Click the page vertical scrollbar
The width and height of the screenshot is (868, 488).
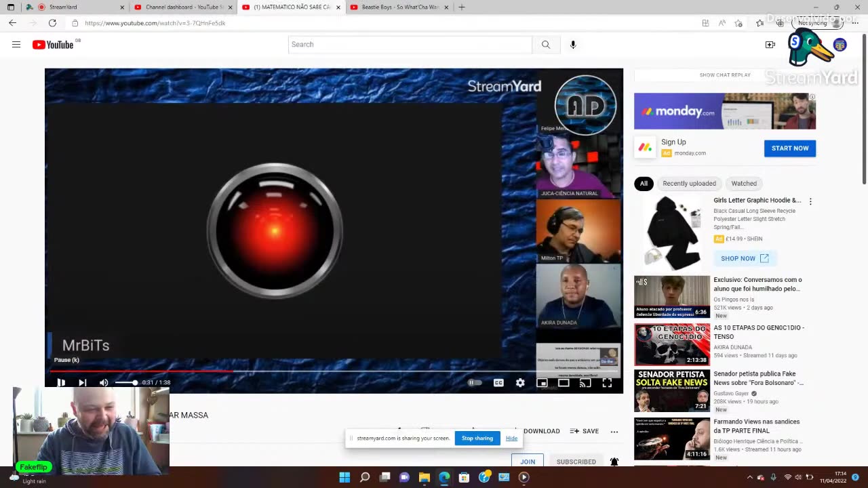point(864,108)
